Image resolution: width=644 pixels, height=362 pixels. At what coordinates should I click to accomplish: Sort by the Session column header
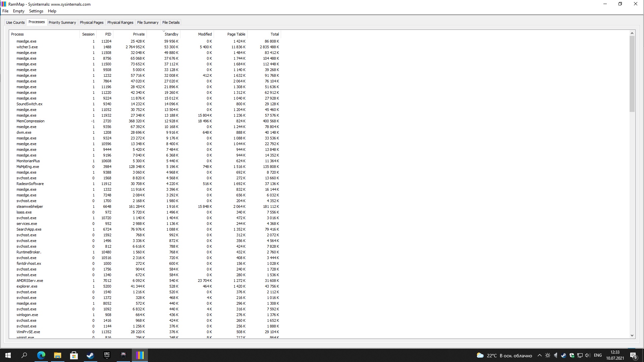[x=88, y=34]
